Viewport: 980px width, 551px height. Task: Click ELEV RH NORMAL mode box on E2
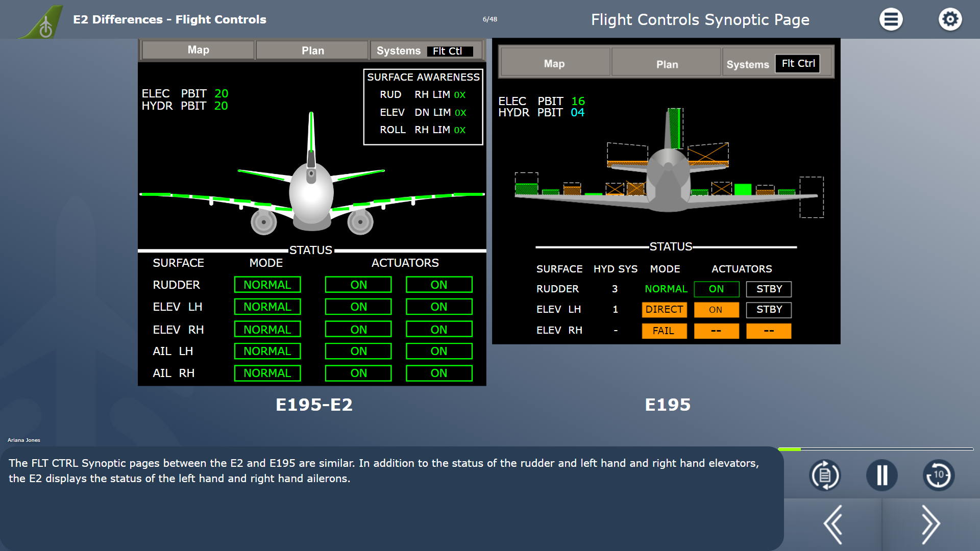(267, 330)
